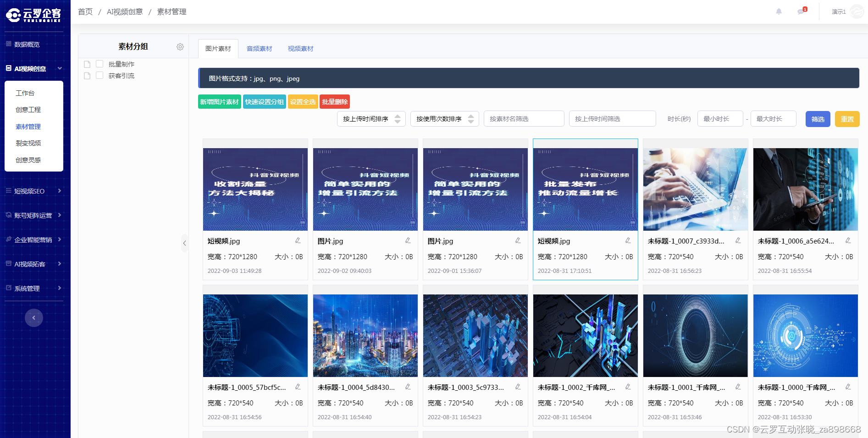Click the file icon next to 获客引流
This screenshot has width=868, height=438.
87,76
